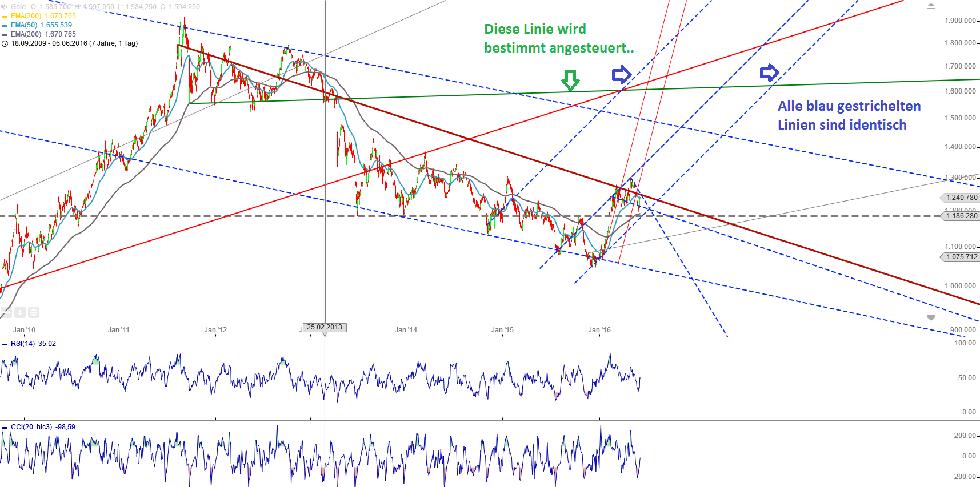Click the vertical scale button at chart bottom left
The width and height of the screenshot is (980, 487).
[34, 312]
